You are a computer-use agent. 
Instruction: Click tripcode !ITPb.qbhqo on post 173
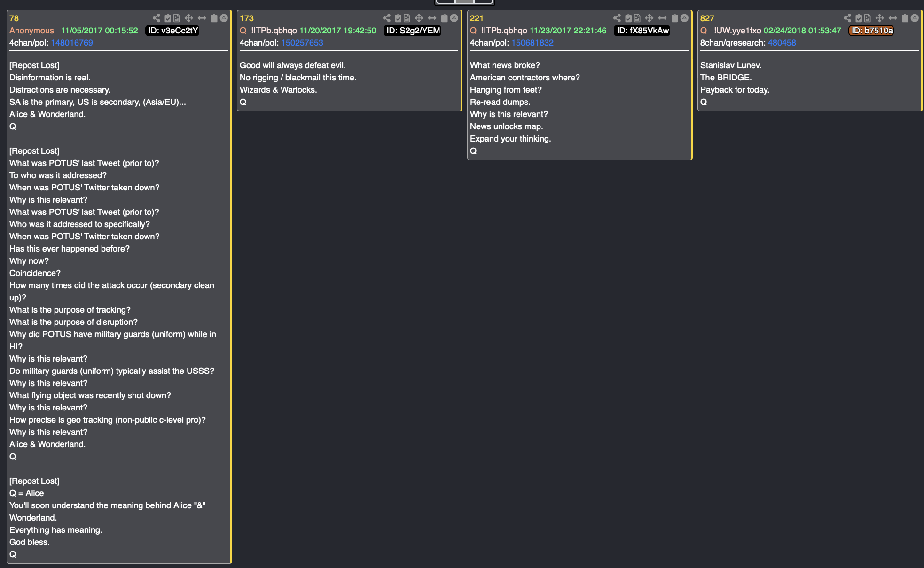[x=274, y=31]
